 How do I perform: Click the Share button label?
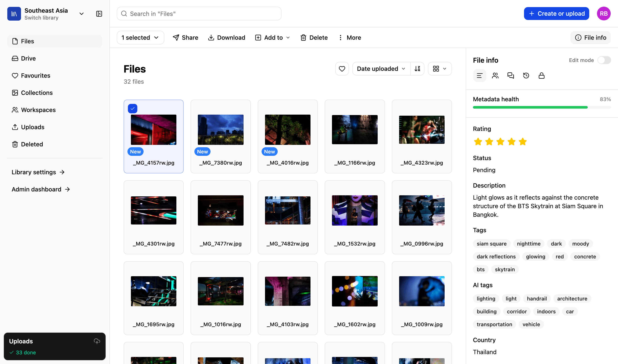pyautogui.click(x=190, y=38)
